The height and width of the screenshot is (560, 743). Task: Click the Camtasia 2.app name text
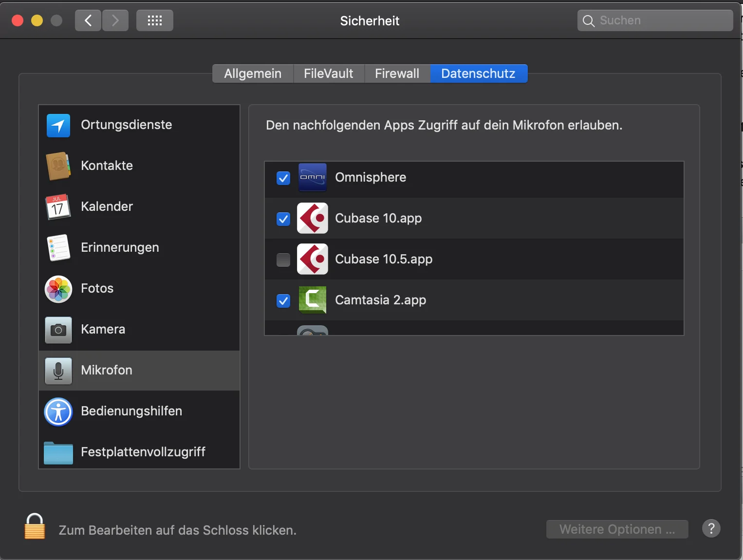click(381, 300)
